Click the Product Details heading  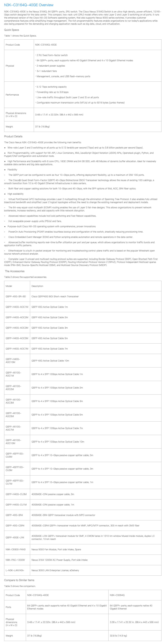[x=13, y=136]
